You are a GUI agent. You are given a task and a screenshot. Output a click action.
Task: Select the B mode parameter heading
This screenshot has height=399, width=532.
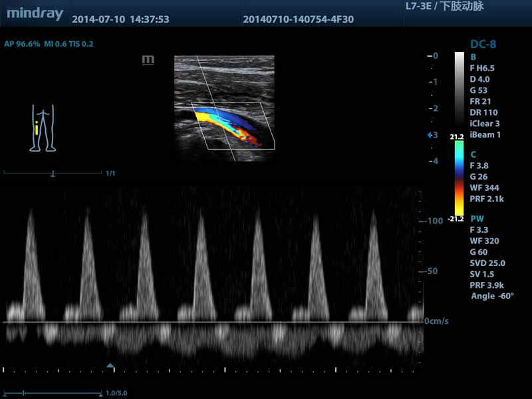tap(473, 57)
